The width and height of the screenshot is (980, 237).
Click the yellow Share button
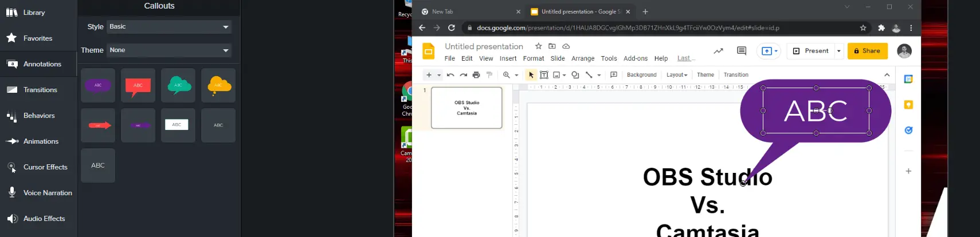point(868,51)
